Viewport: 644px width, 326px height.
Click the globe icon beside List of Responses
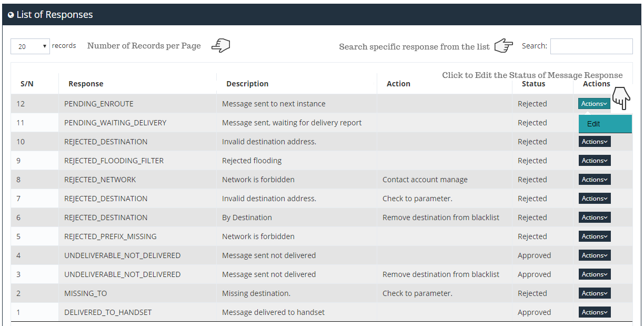pos(11,15)
